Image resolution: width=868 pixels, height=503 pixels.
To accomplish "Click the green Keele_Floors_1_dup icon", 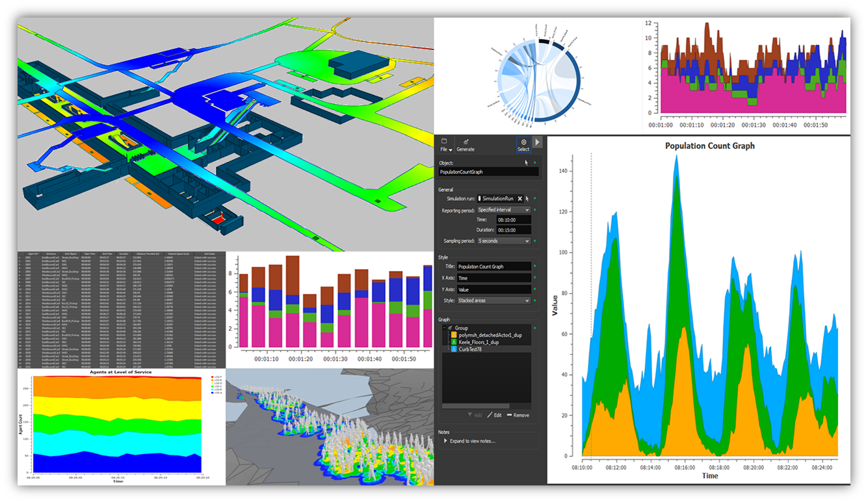I will [x=453, y=342].
